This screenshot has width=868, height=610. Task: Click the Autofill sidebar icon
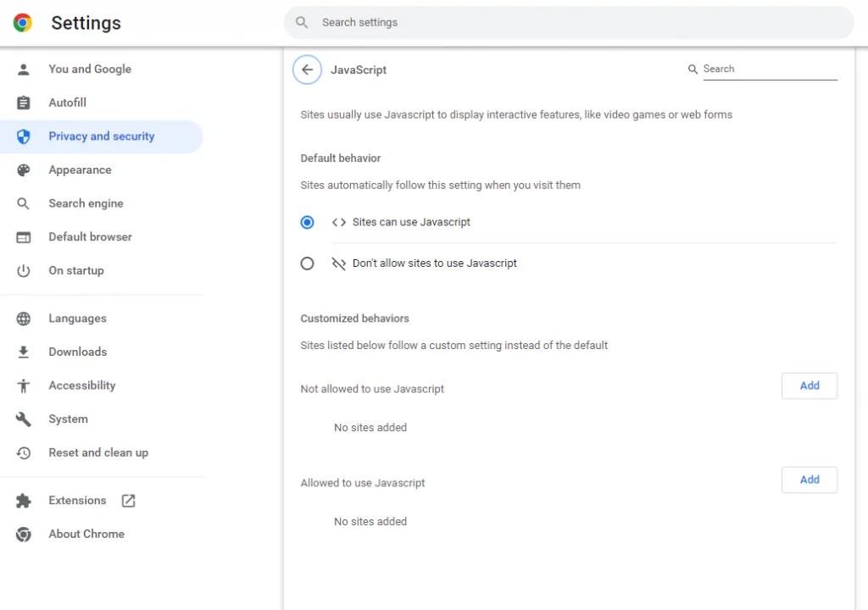(x=24, y=103)
